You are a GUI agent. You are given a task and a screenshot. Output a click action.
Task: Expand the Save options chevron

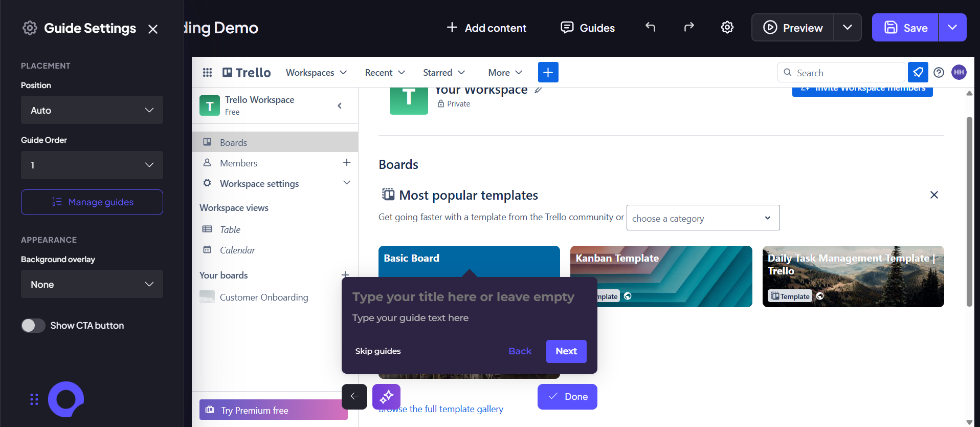coord(952,28)
